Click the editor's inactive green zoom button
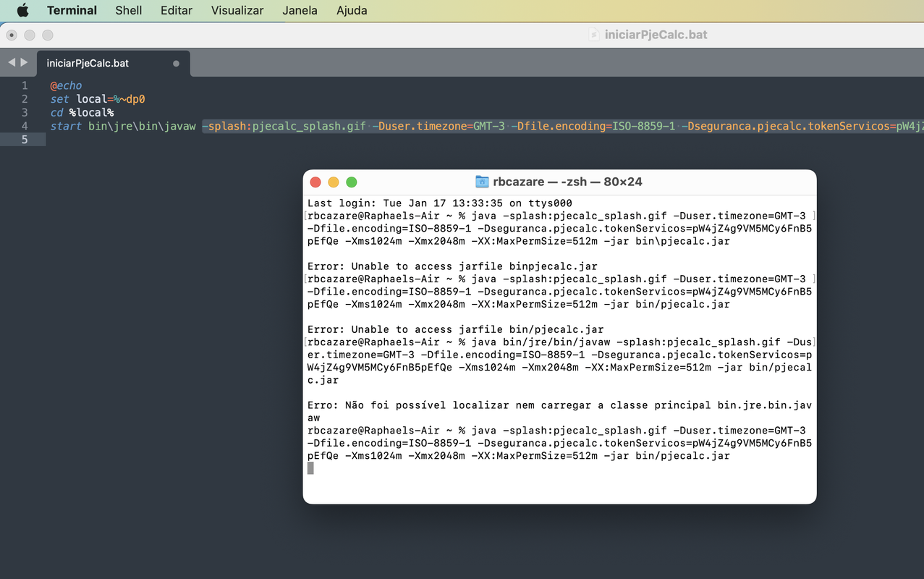 pyautogui.click(x=48, y=35)
